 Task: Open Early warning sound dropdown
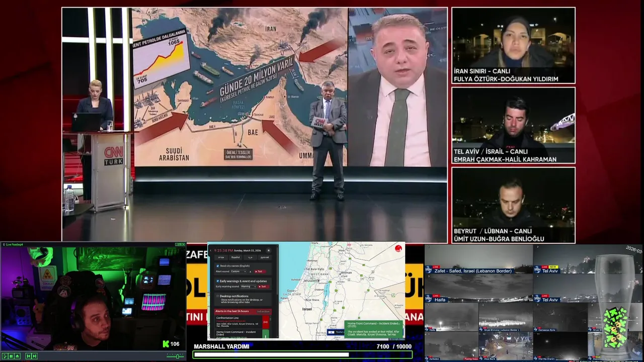[x=249, y=287]
